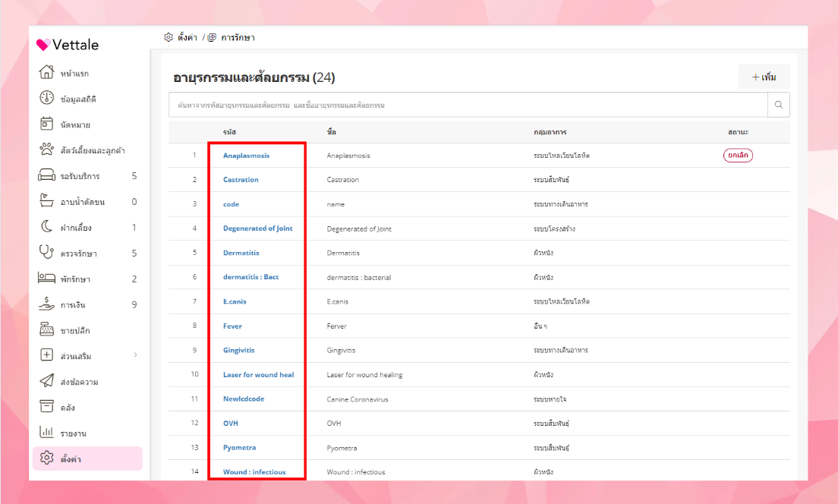Open the Castration code link
838x504 pixels.
tap(241, 180)
